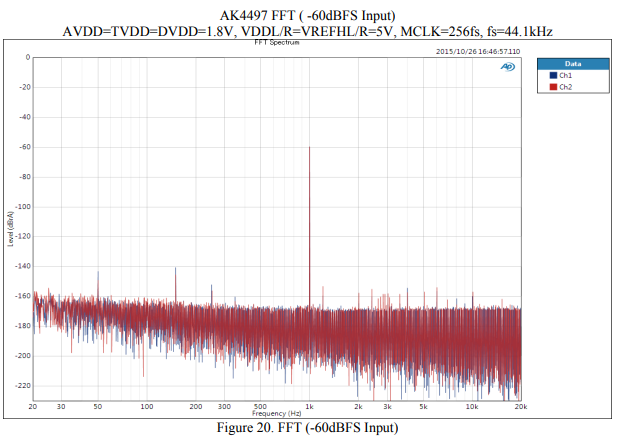Screen dimensions: 634x439
Task: Click the Figure 20 caption text
Action: 307,428
